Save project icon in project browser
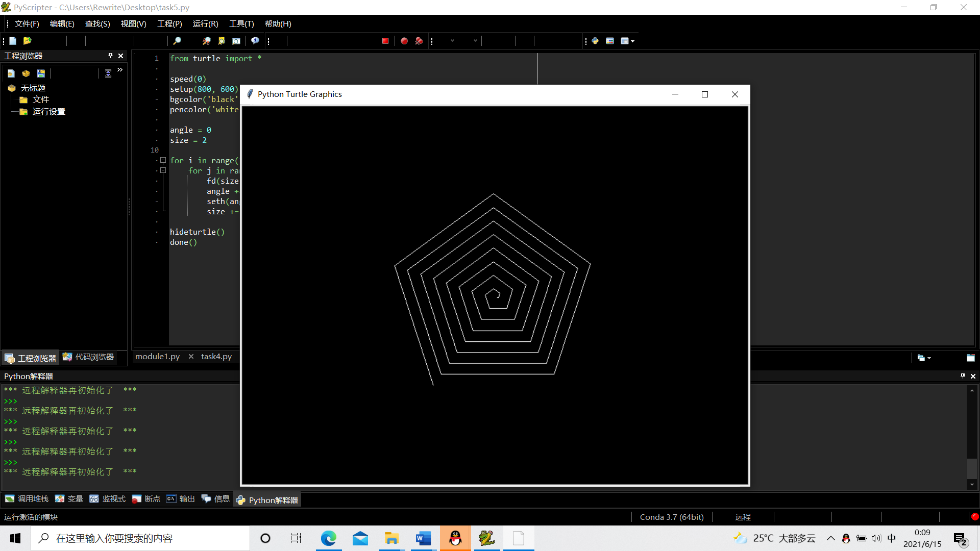 (x=41, y=73)
